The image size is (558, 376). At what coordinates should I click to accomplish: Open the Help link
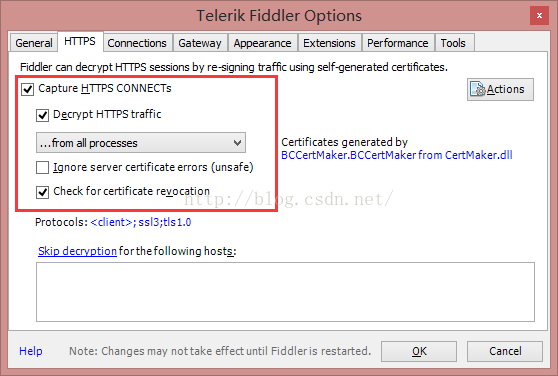31,351
